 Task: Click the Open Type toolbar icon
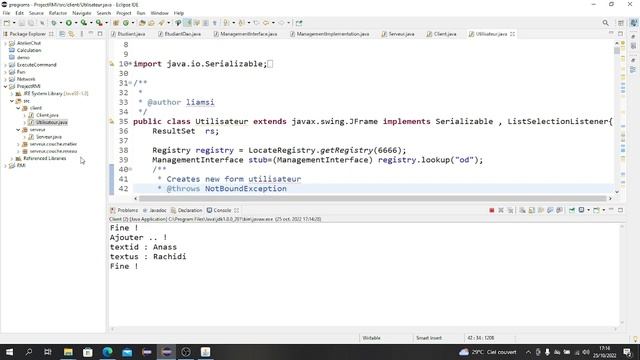pyautogui.click(x=142, y=23)
